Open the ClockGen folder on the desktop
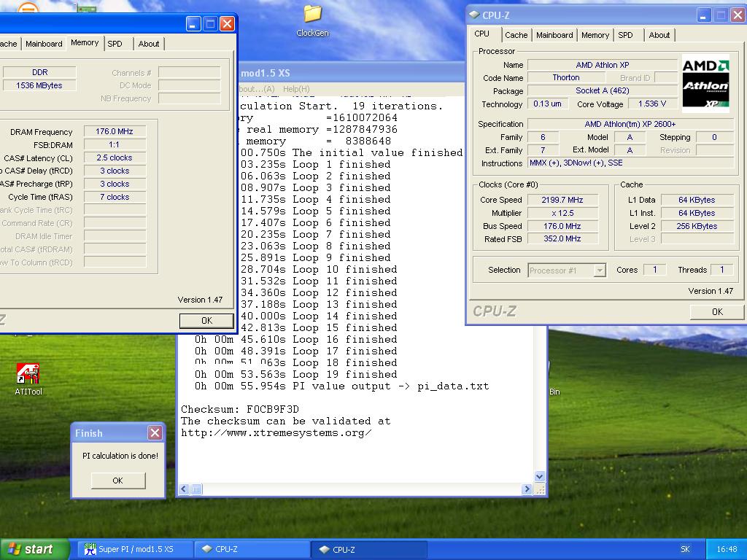Image resolution: width=747 pixels, height=560 pixels. click(312, 20)
